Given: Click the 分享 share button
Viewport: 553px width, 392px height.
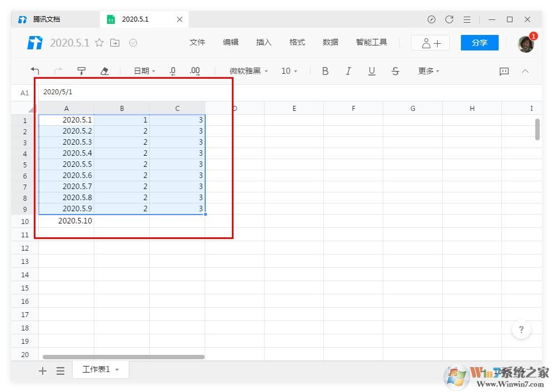Looking at the screenshot, I should point(479,42).
